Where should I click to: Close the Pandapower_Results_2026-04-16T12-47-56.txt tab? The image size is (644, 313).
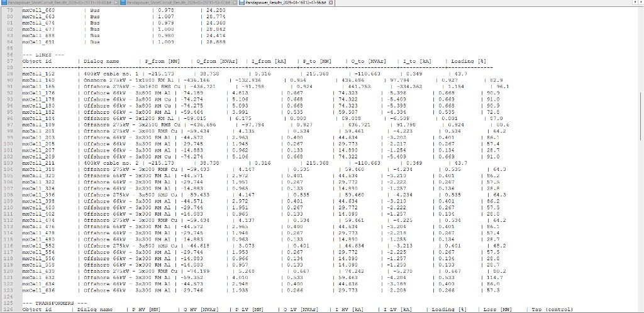(x=330, y=3)
